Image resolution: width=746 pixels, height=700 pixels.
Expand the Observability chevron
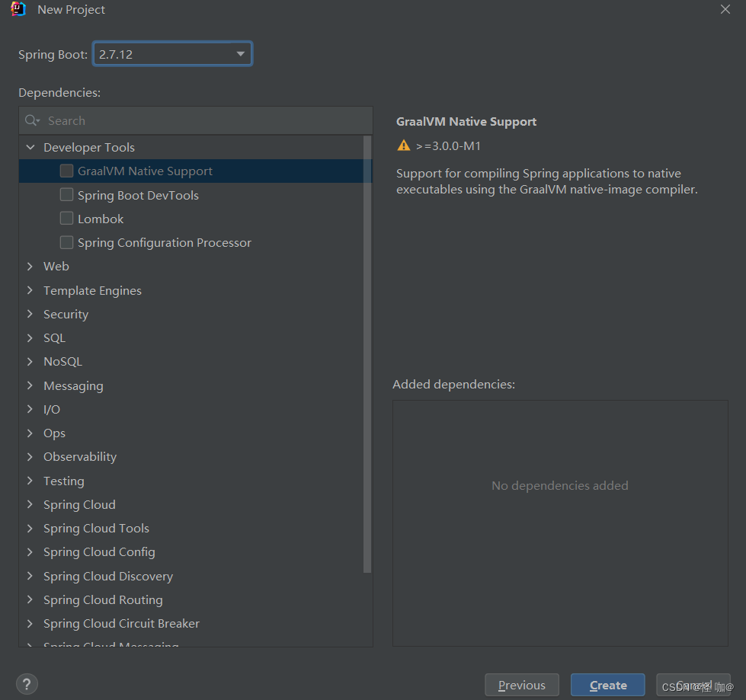30,456
